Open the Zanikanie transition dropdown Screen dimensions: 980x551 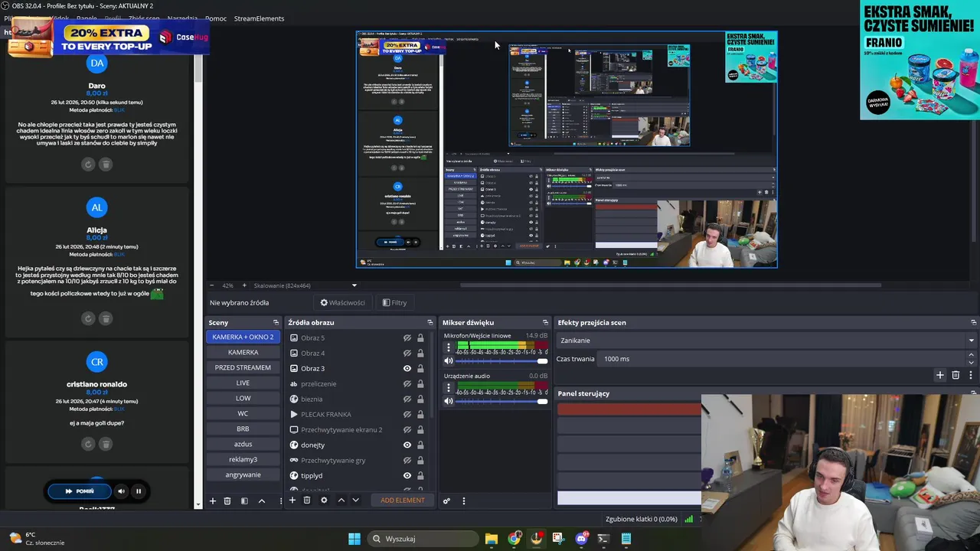pyautogui.click(x=766, y=341)
